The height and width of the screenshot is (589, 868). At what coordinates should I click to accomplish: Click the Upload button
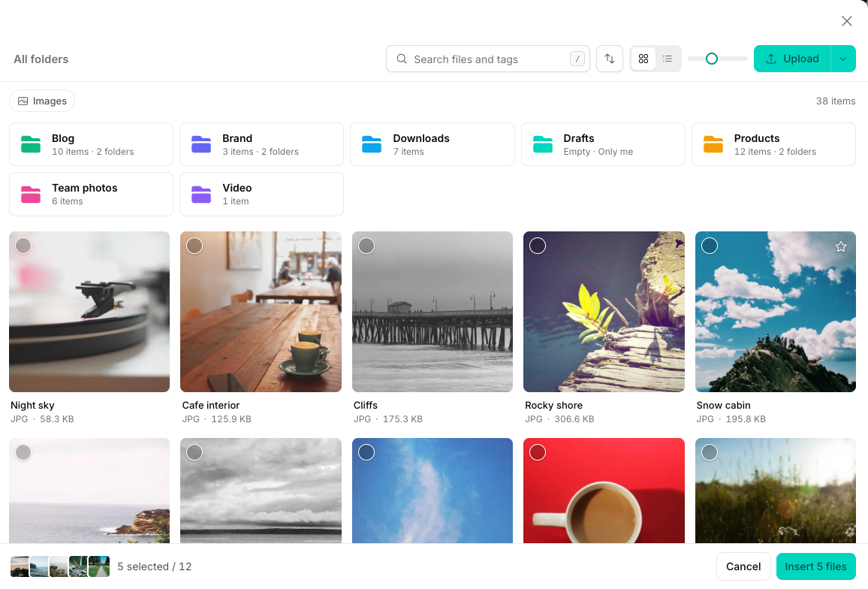pos(792,59)
